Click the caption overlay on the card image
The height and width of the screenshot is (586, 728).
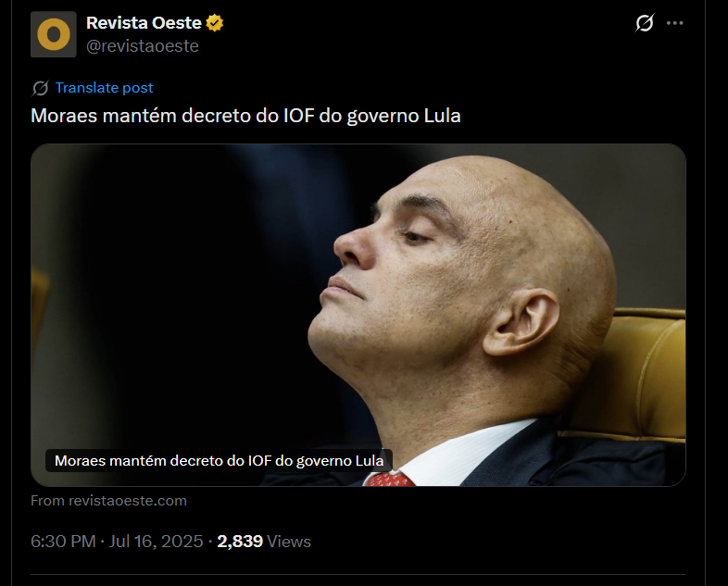219,461
